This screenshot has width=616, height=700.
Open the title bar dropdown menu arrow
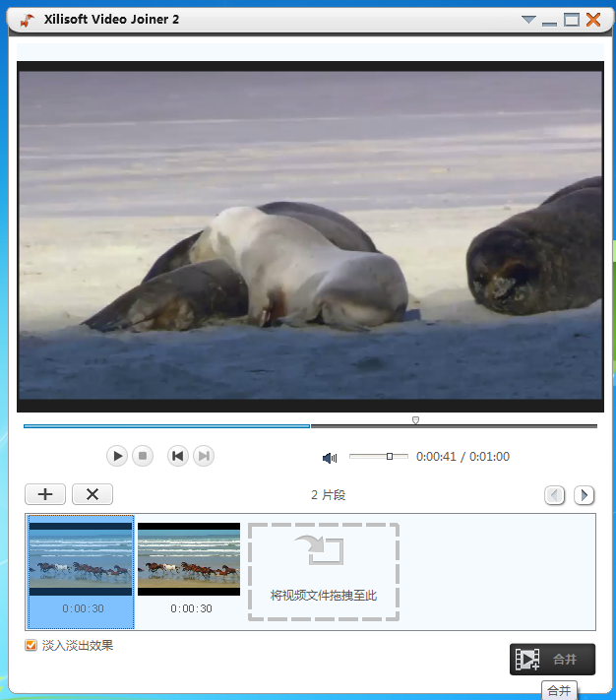(528, 20)
